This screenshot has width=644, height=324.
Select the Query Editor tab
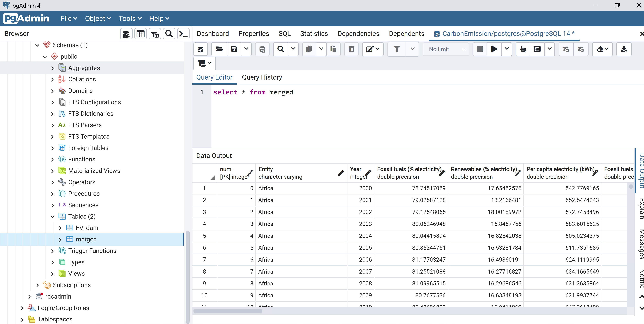[214, 77]
